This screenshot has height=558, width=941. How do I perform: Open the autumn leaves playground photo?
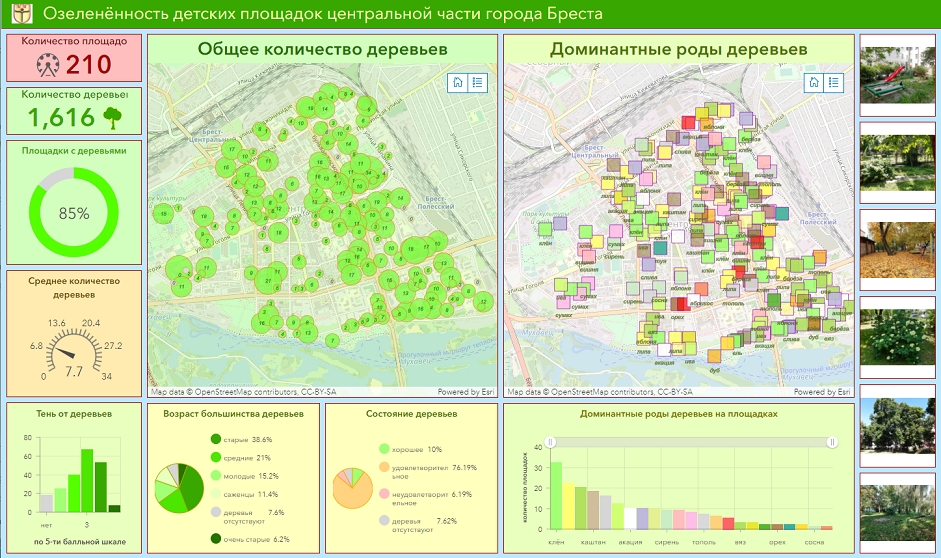coord(897,250)
